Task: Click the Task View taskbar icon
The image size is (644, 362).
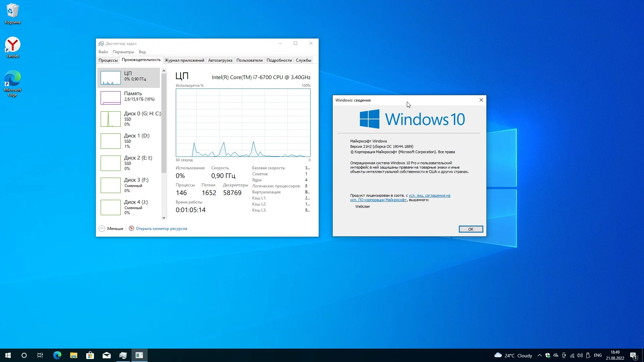Action: (40, 355)
